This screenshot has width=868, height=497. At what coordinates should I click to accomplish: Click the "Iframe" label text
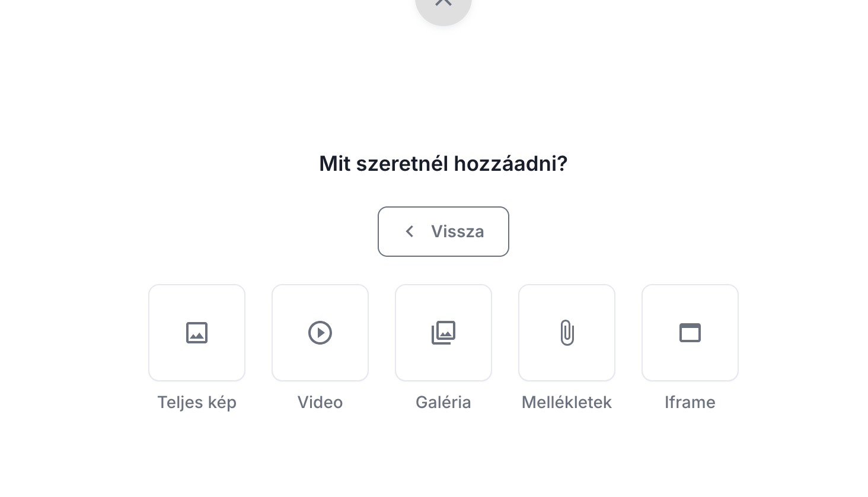[690, 402]
